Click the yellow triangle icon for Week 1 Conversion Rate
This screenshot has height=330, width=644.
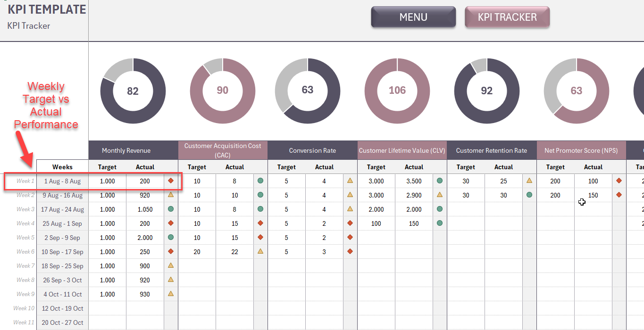350,181
